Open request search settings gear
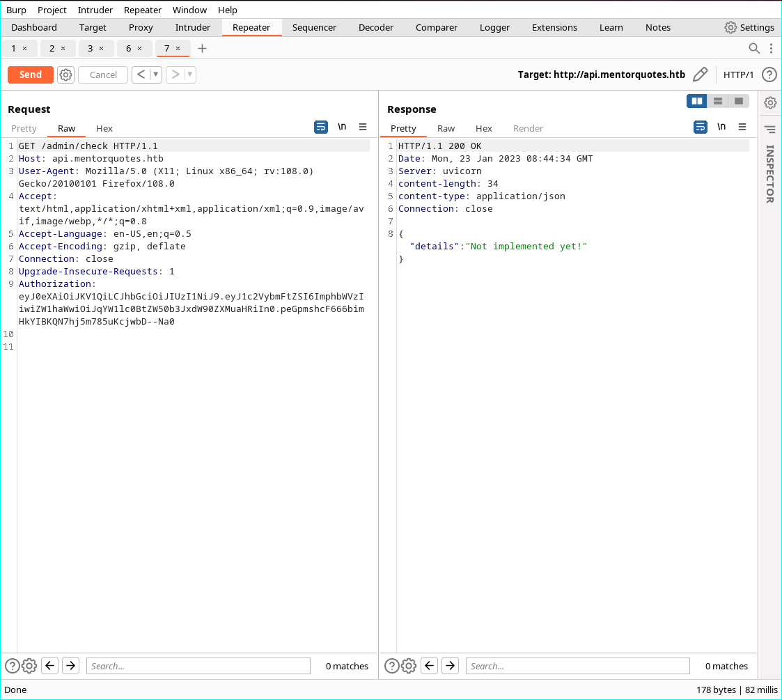 pyautogui.click(x=29, y=666)
